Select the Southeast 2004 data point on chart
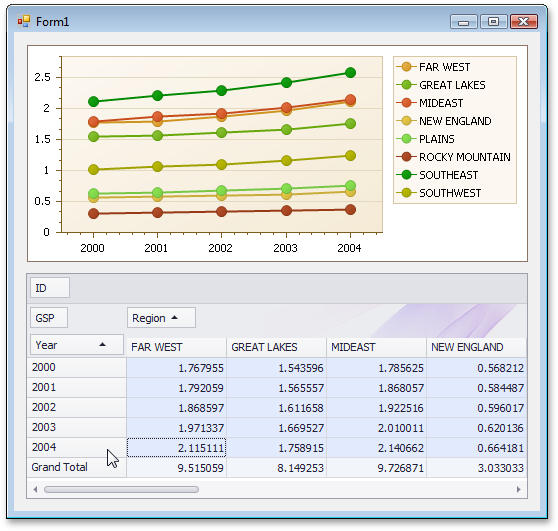Viewport: 558px width, 531px height. click(351, 73)
